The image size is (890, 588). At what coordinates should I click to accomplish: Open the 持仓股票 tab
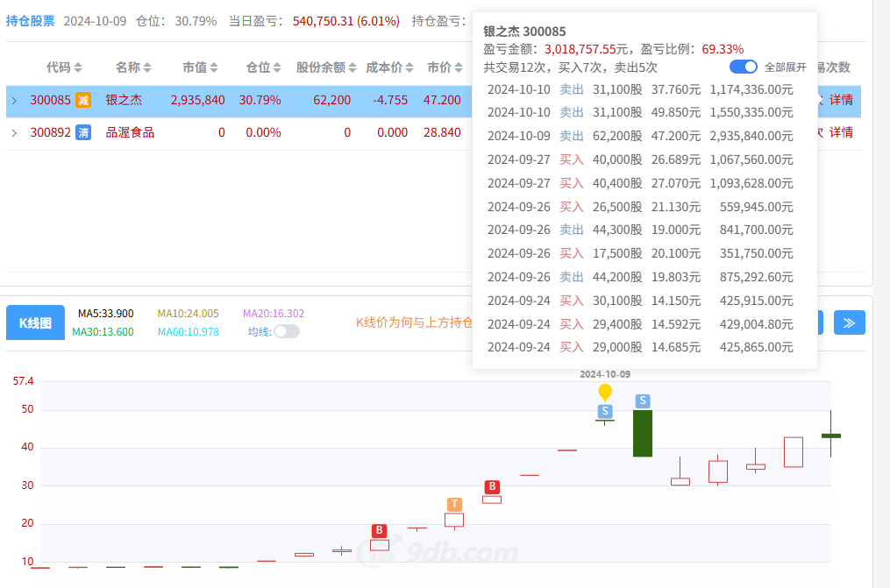(31, 20)
